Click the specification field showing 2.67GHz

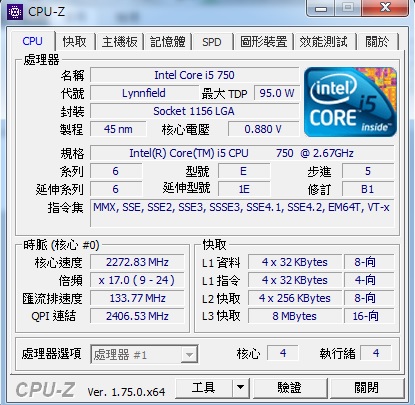[x=242, y=153]
